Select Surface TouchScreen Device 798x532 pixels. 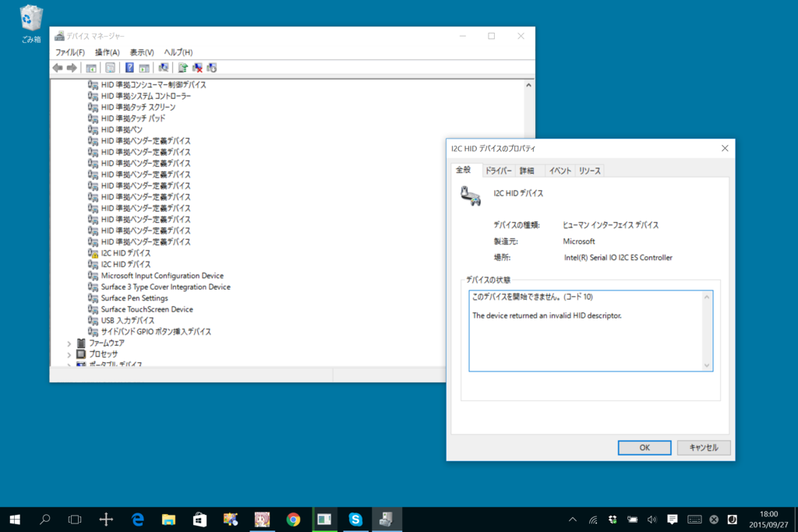pos(147,309)
